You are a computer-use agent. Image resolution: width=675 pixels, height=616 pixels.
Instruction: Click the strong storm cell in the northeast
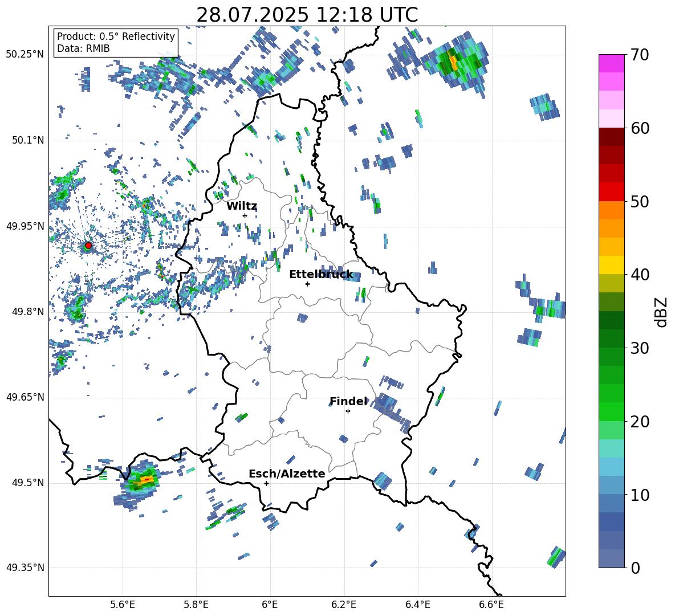456,63
